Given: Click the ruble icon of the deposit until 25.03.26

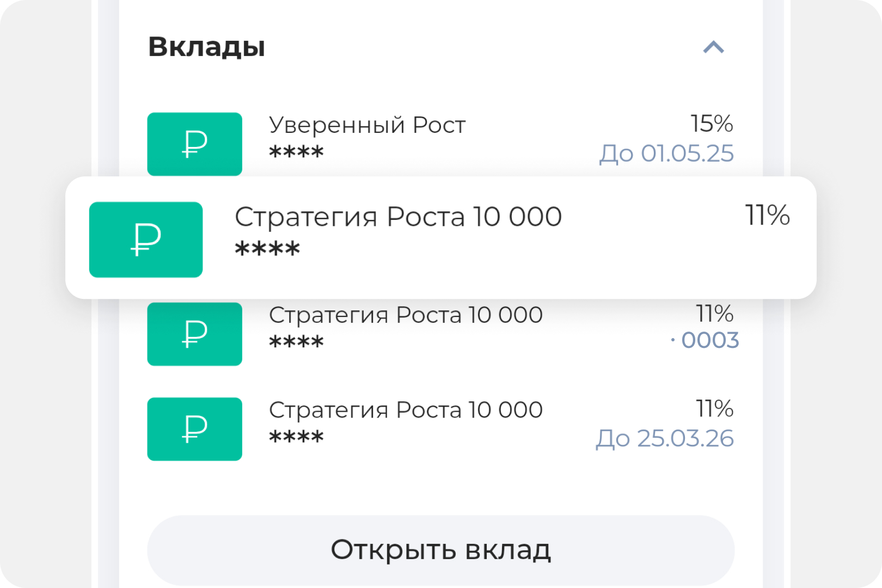Looking at the screenshot, I should pos(194,429).
